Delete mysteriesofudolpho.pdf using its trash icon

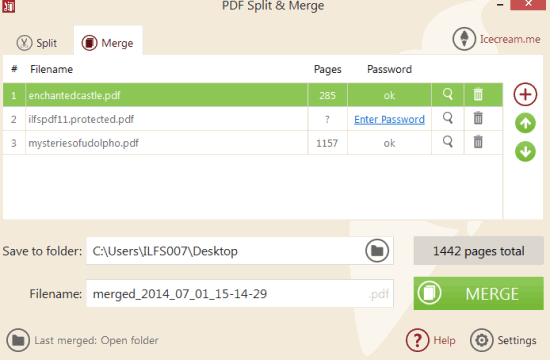pyautogui.click(x=478, y=142)
